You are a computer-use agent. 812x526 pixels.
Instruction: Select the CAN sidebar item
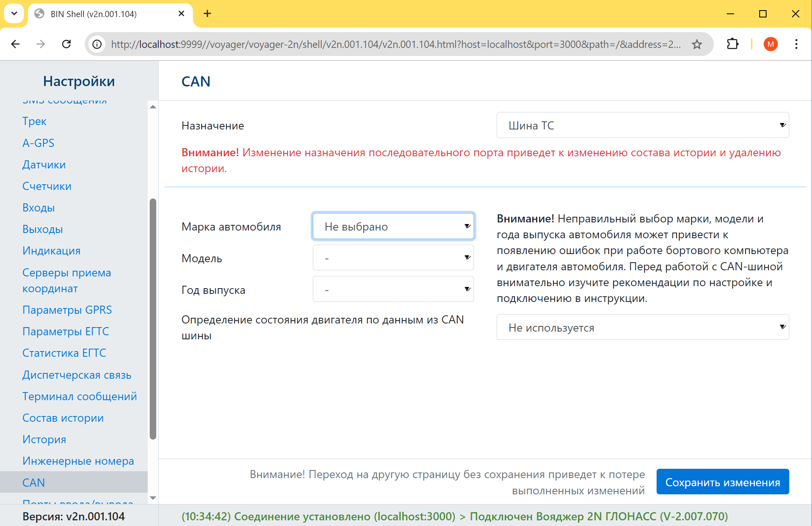(x=34, y=483)
